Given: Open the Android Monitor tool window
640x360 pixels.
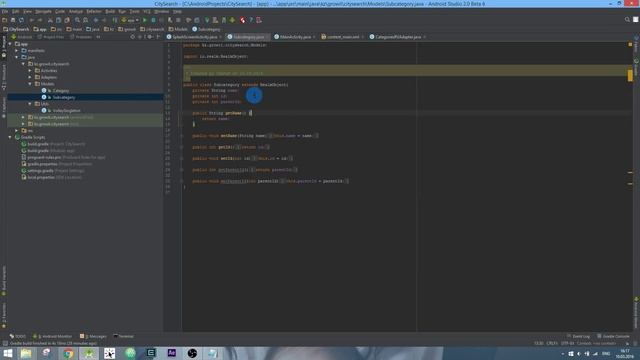Looking at the screenshot, I should [52, 336].
